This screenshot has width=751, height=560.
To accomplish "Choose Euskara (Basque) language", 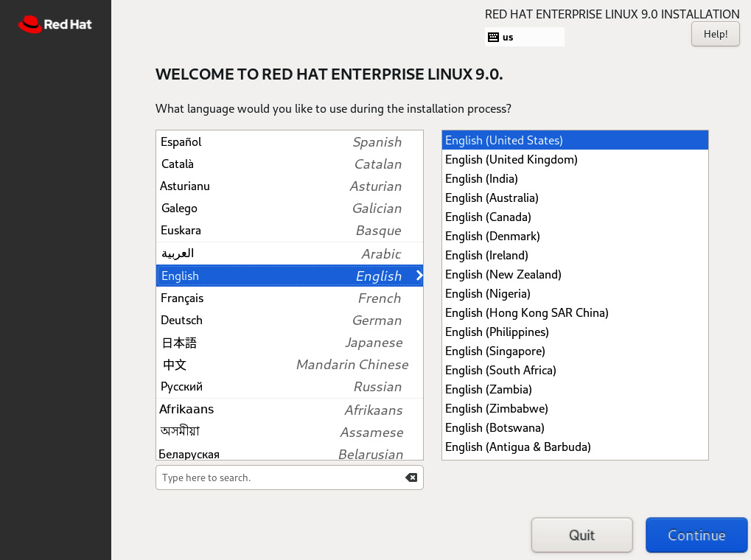I will (x=290, y=230).
